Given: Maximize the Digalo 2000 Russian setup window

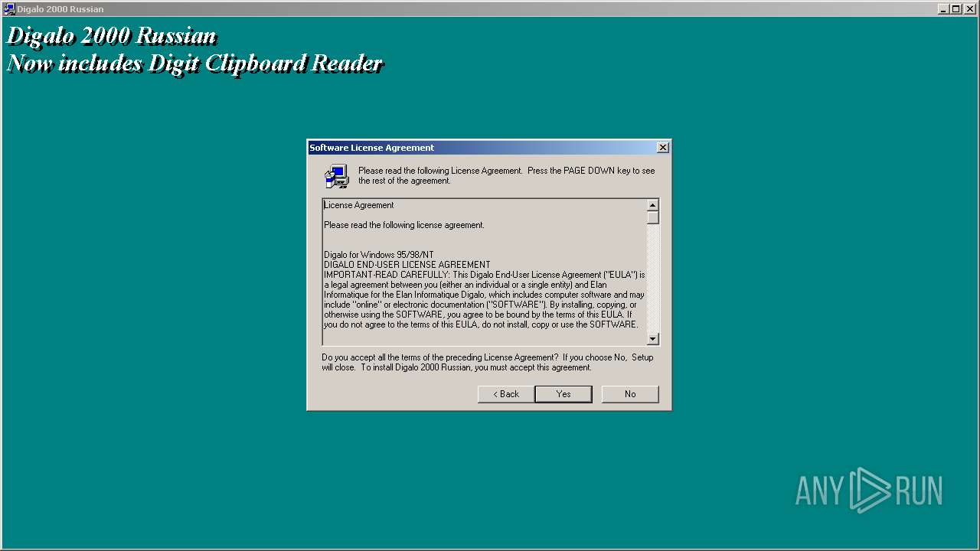Looking at the screenshot, I should (955, 9).
